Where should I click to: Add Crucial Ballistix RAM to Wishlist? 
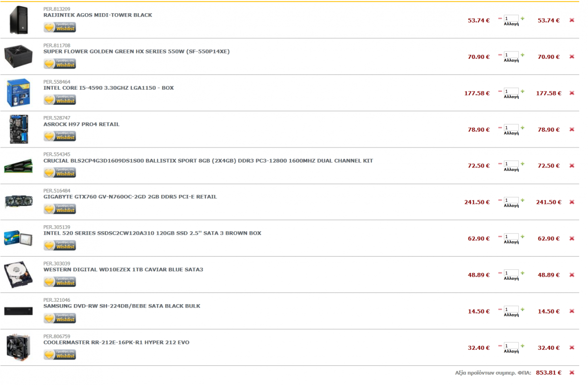(x=60, y=173)
